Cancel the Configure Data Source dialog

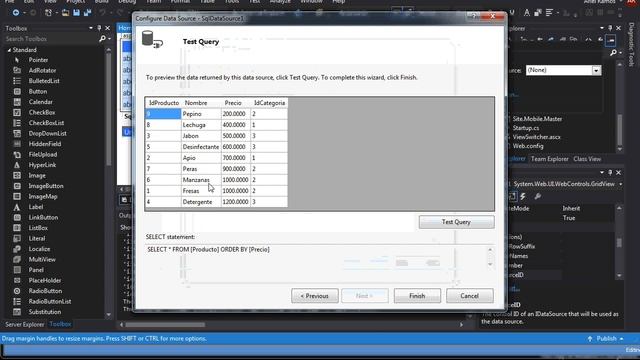469,296
